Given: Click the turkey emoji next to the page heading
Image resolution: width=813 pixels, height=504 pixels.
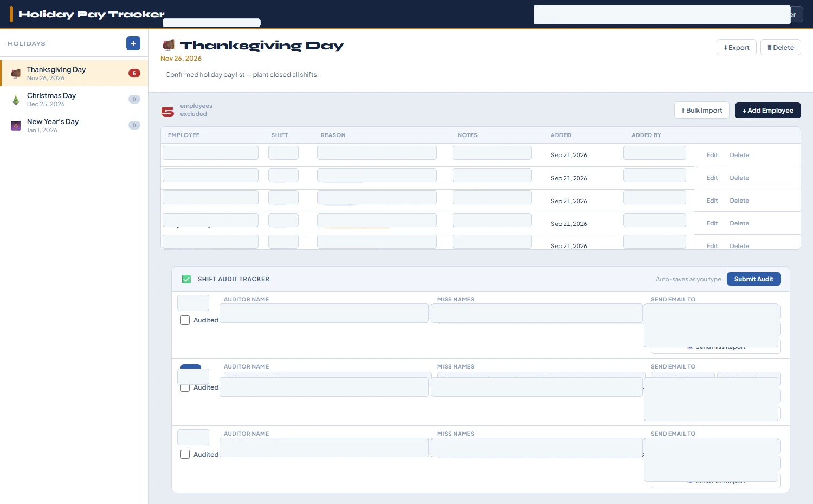Looking at the screenshot, I should pyautogui.click(x=169, y=45).
